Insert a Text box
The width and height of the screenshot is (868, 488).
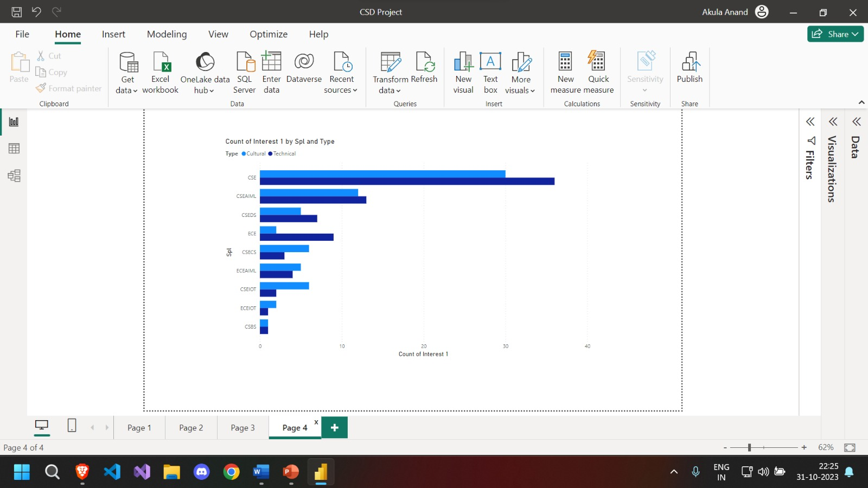(490, 73)
